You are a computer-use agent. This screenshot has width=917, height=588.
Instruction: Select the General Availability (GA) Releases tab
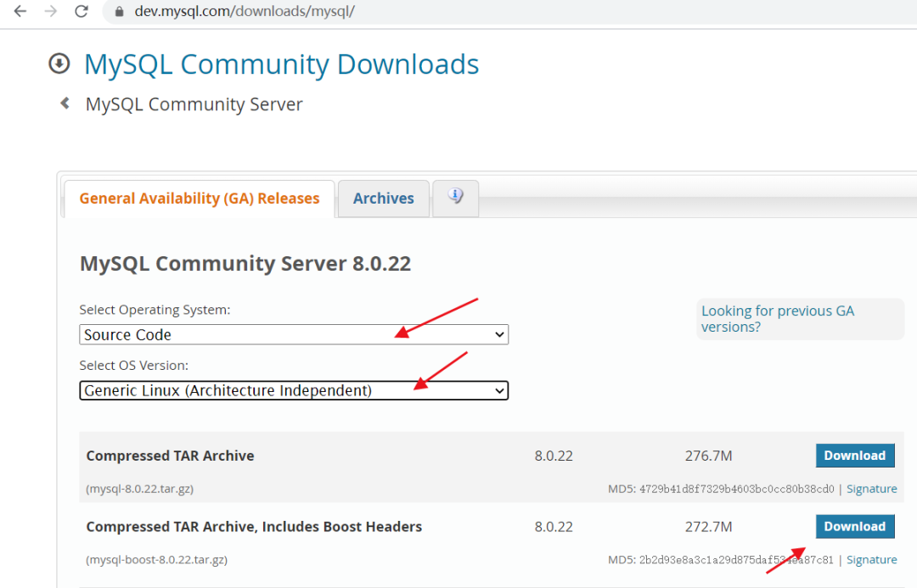(x=199, y=198)
